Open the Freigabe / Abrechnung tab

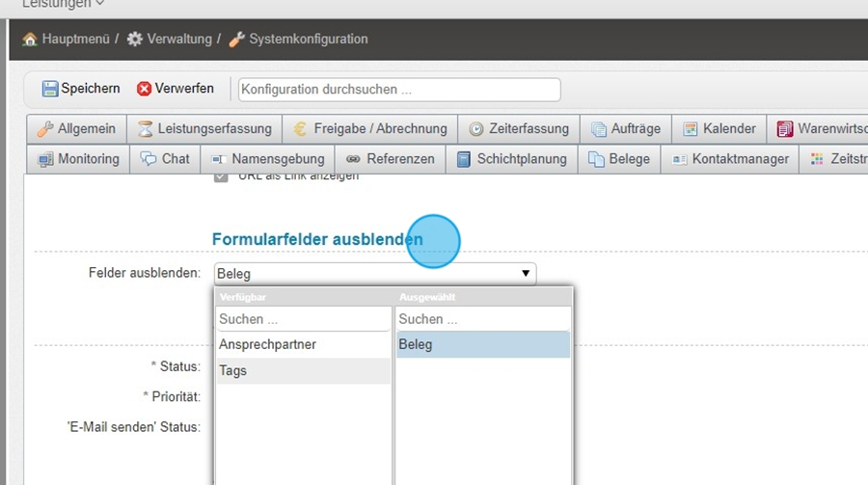coord(371,128)
